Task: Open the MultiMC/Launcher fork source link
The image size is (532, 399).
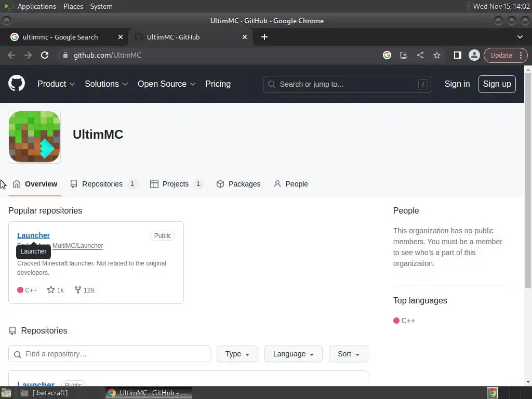Action: click(78, 246)
